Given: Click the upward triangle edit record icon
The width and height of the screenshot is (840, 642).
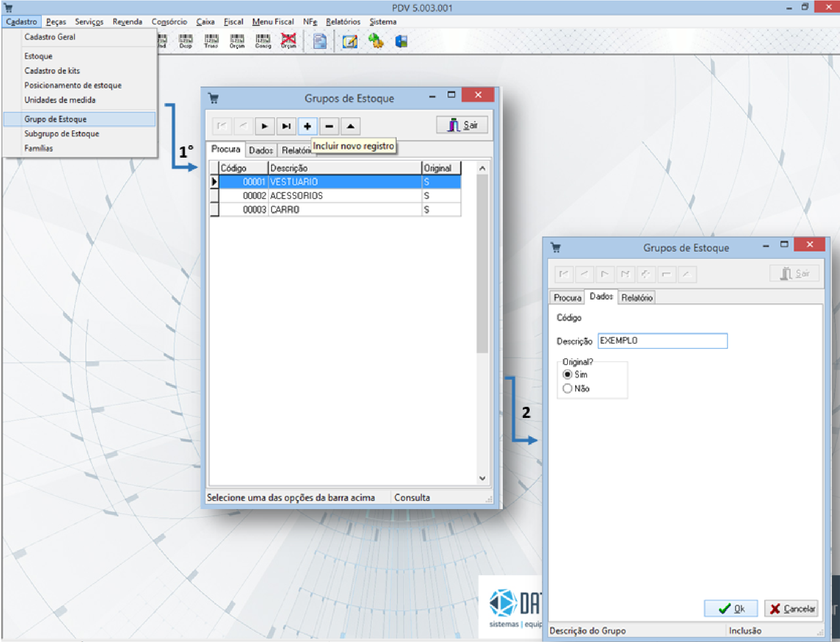Looking at the screenshot, I should pos(350,126).
